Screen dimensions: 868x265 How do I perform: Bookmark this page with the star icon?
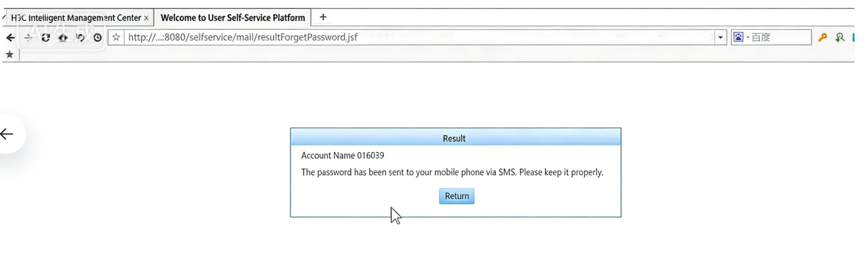(116, 37)
